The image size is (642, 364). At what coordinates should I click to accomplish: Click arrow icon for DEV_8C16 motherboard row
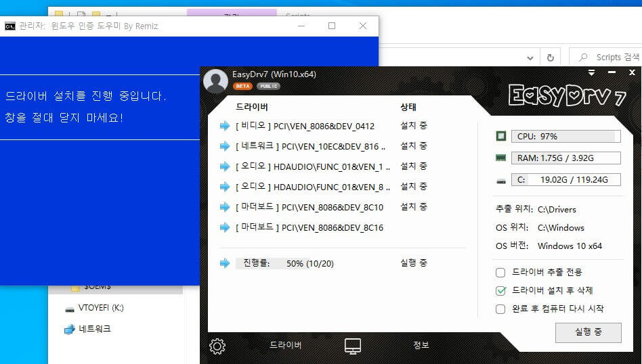tap(225, 227)
